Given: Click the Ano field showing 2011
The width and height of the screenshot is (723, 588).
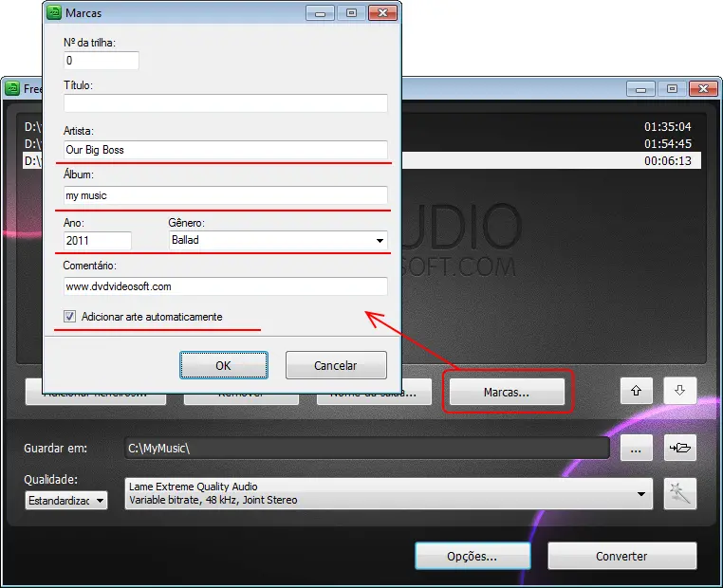Looking at the screenshot, I should click(98, 241).
